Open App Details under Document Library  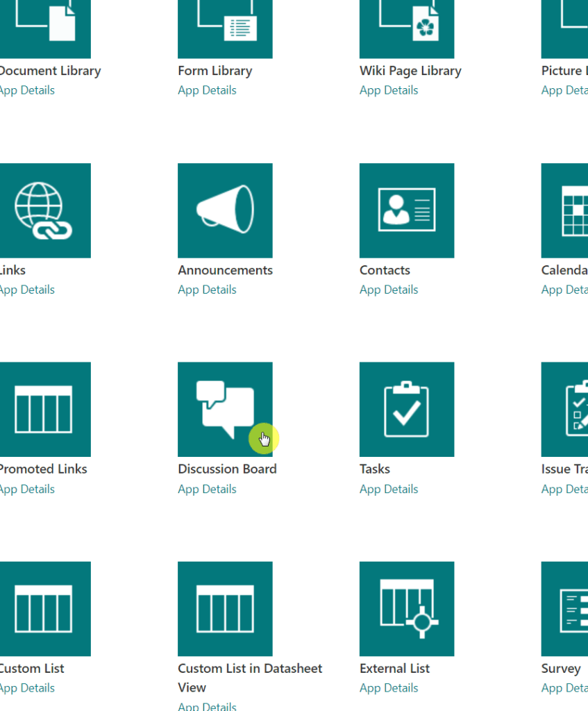tap(27, 90)
